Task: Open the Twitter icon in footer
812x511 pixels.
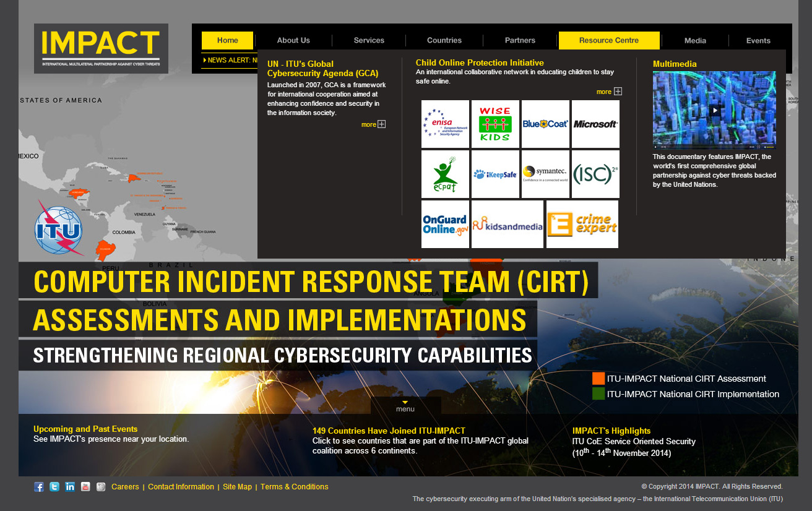Action: [54, 487]
